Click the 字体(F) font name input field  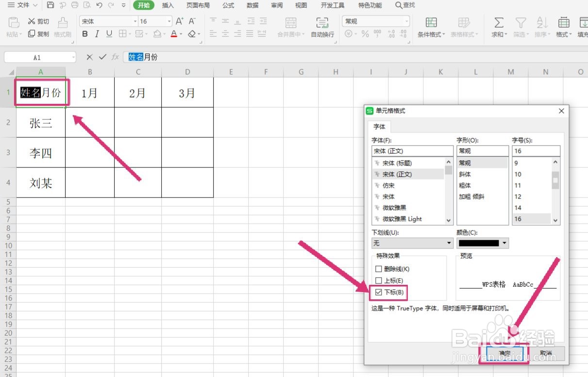412,151
